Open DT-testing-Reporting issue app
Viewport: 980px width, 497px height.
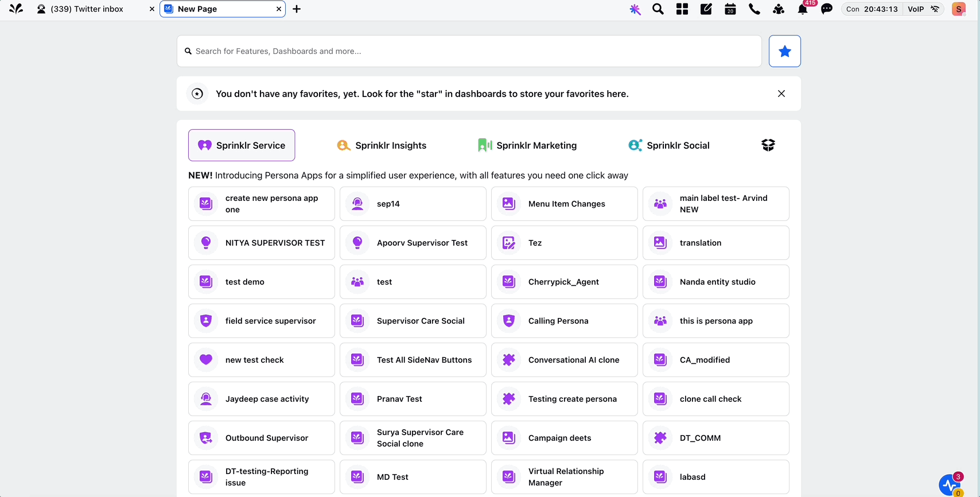click(x=261, y=477)
